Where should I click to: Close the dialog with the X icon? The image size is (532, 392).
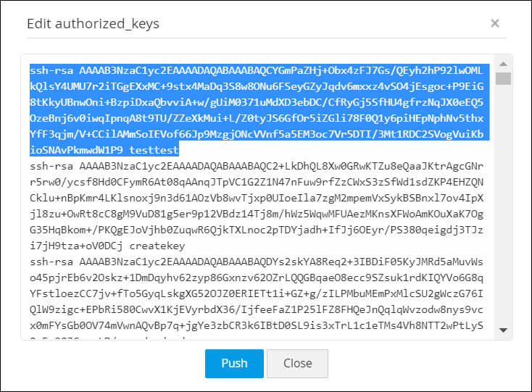click(495, 23)
